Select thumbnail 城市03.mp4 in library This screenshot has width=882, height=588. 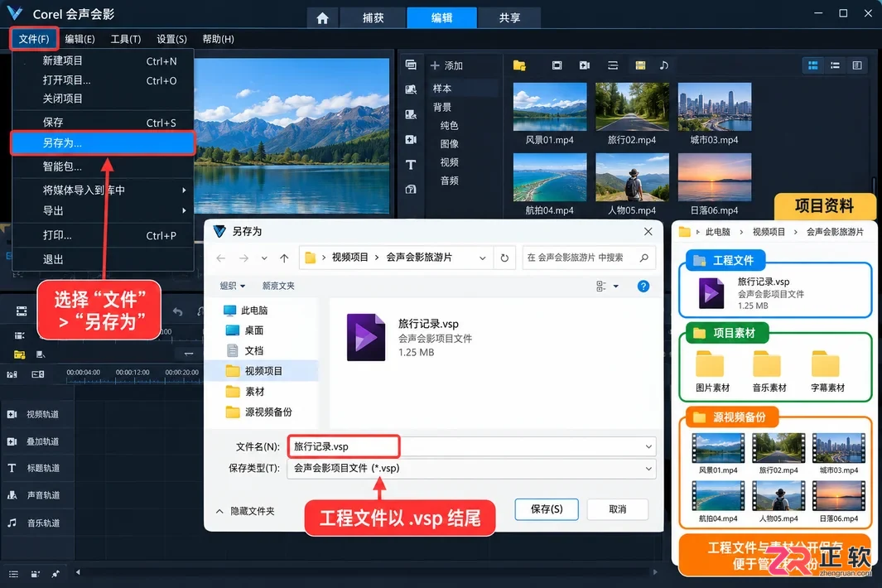point(715,107)
